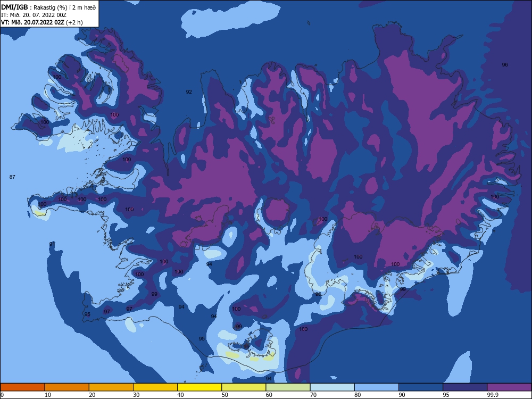This screenshot has height=399, width=532.
Task: Click the amber 30–40 legend swatch
Action: 155,387
